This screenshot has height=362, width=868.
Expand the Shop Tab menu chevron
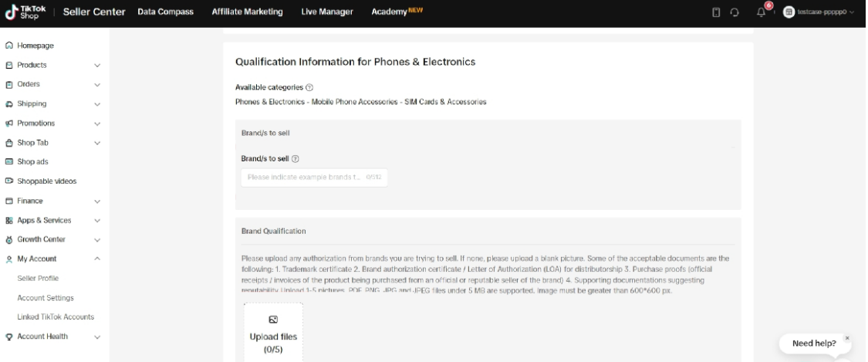click(x=97, y=143)
